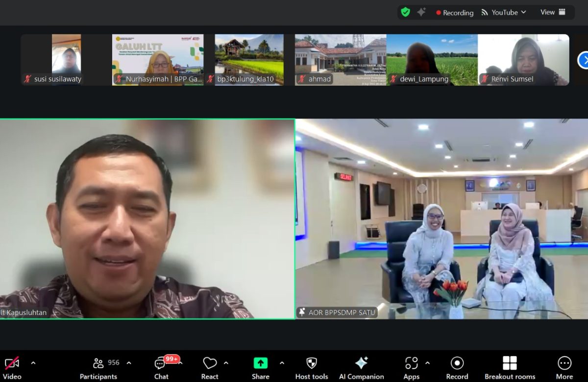Expand the Participants options chevron
Screen dimensions: 588x382
(129, 363)
